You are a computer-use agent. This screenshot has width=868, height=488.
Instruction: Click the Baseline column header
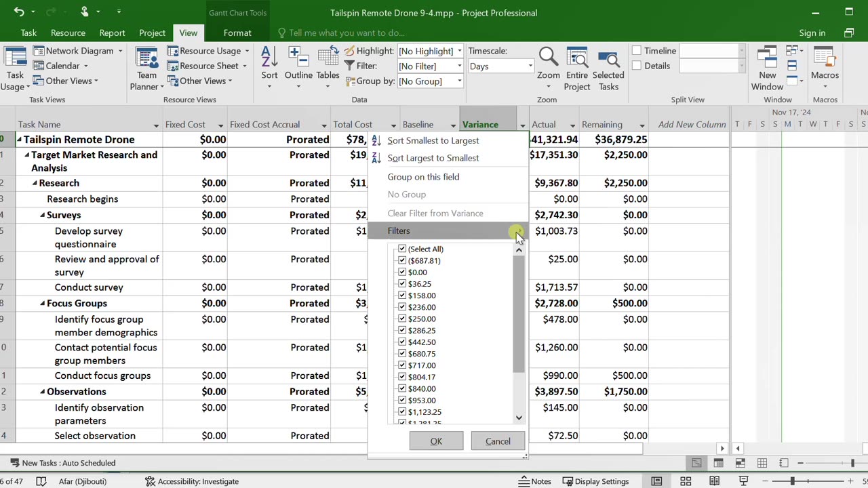pos(418,125)
